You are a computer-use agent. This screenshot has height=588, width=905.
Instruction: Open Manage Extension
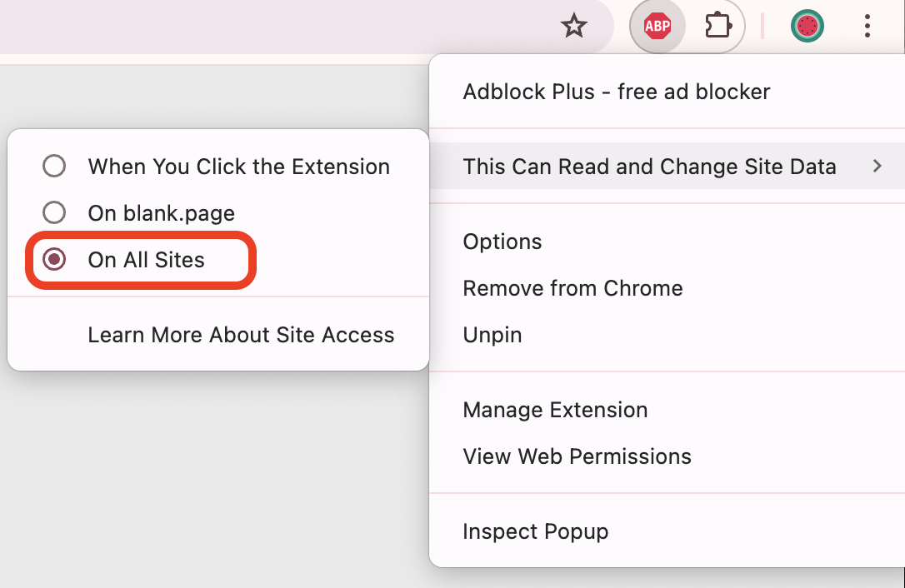[x=555, y=409]
